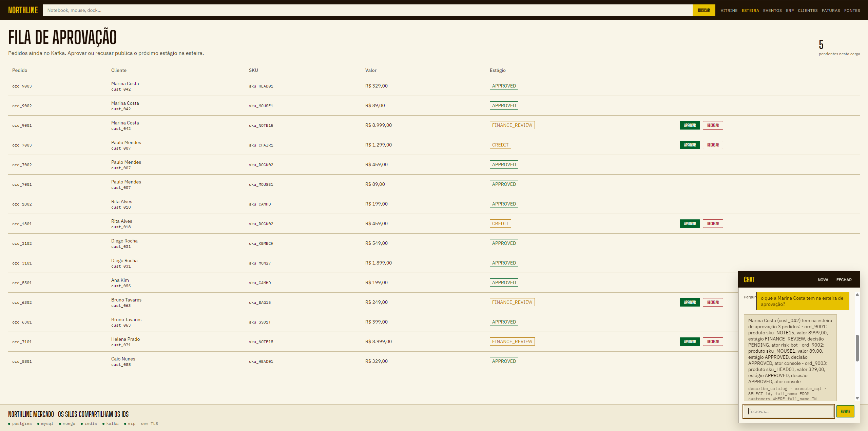Screen dimensions: 868x431
Task: Click the pending count 5
Action: tap(821, 44)
